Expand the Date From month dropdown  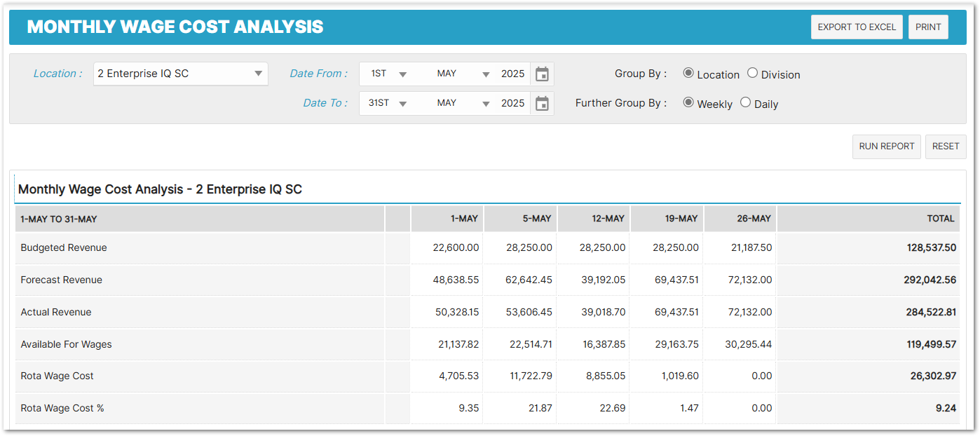pos(463,74)
